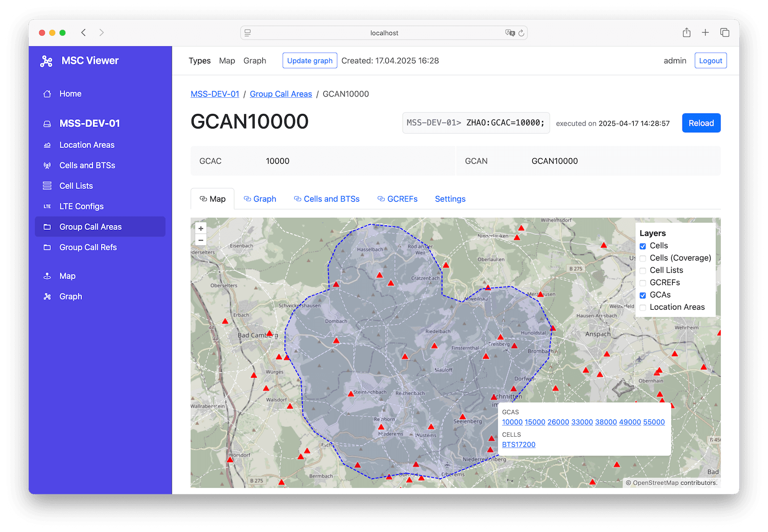Viewport: 768px width, 532px height.
Task: Open GCA 33000 link in popup
Action: coord(582,422)
